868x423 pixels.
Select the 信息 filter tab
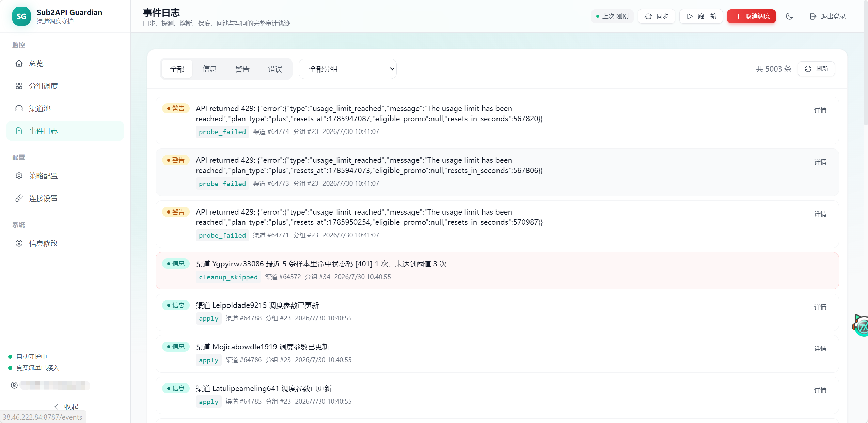tap(210, 69)
